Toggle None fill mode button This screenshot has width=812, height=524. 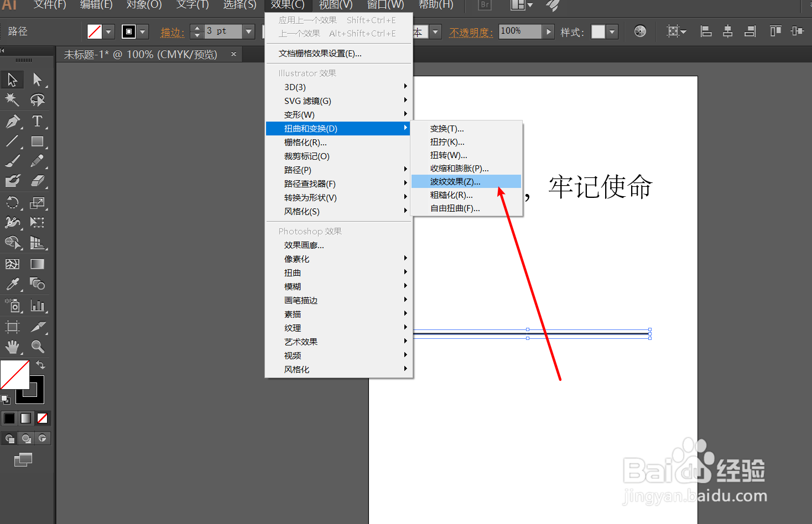(x=42, y=418)
